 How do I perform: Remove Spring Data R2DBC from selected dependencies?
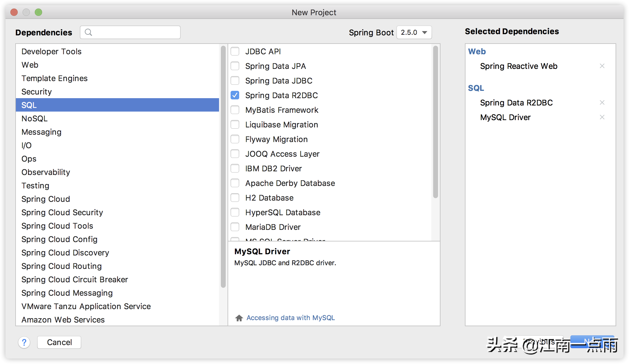click(x=602, y=102)
